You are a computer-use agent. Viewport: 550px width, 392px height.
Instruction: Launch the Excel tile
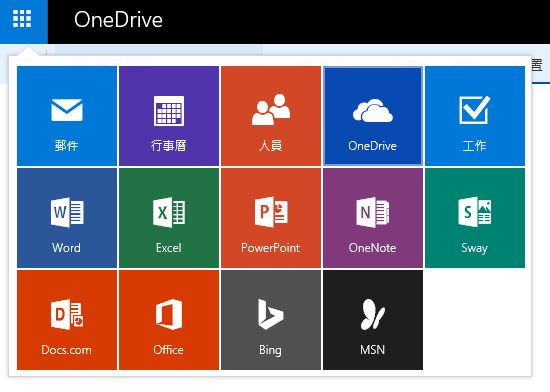click(169, 218)
